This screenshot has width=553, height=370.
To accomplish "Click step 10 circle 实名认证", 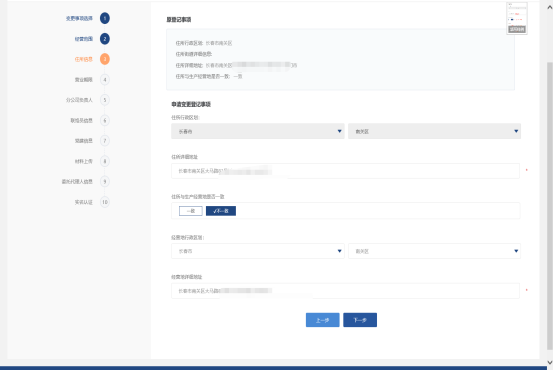I will (x=105, y=202).
